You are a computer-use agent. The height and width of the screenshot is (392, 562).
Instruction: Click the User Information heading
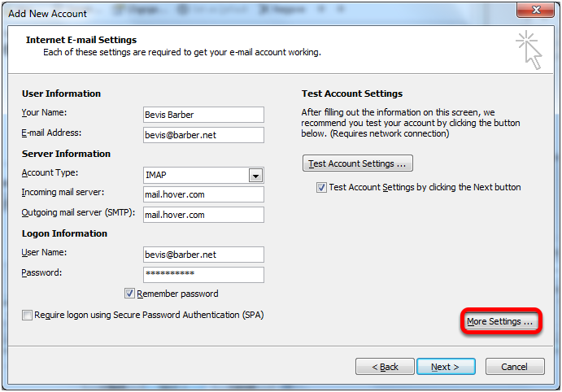61,94
